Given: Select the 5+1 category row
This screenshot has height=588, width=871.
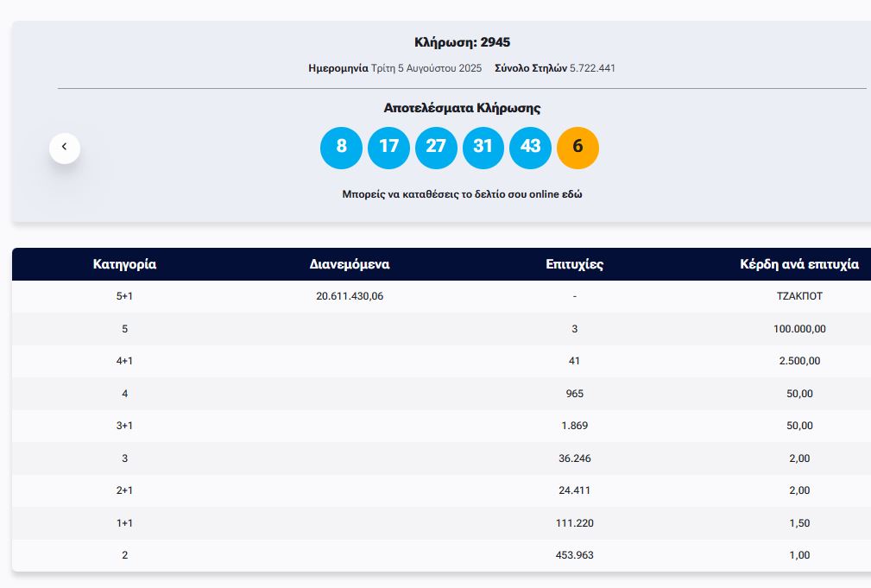Looking at the screenshot, I should pyautogui.click(x=124, y=296).
